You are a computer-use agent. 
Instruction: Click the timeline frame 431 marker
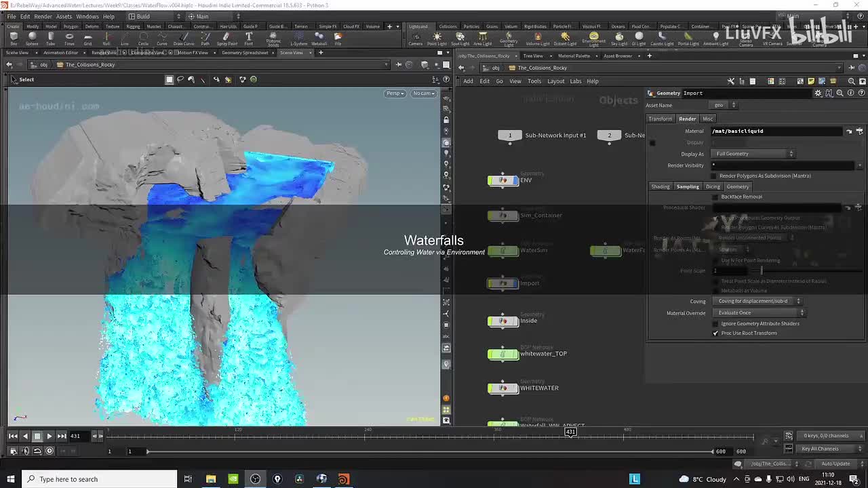pos(571,432)
